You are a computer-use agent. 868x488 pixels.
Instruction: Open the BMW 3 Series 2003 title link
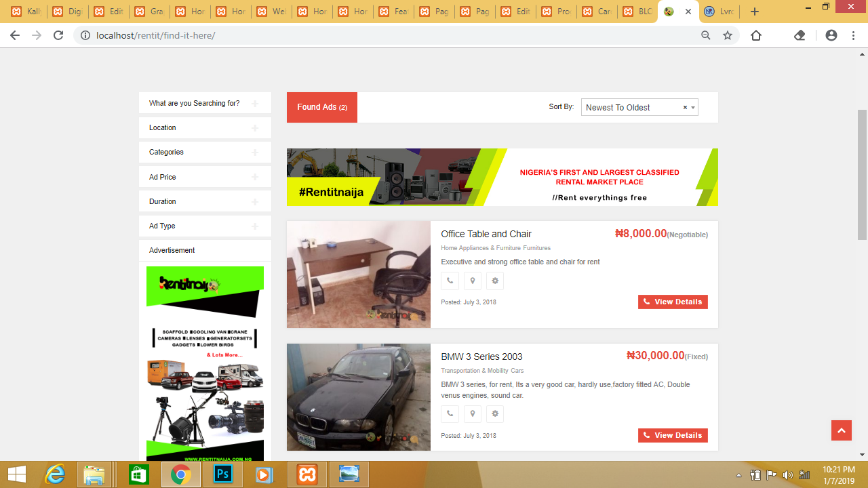(x=481, y=357)
